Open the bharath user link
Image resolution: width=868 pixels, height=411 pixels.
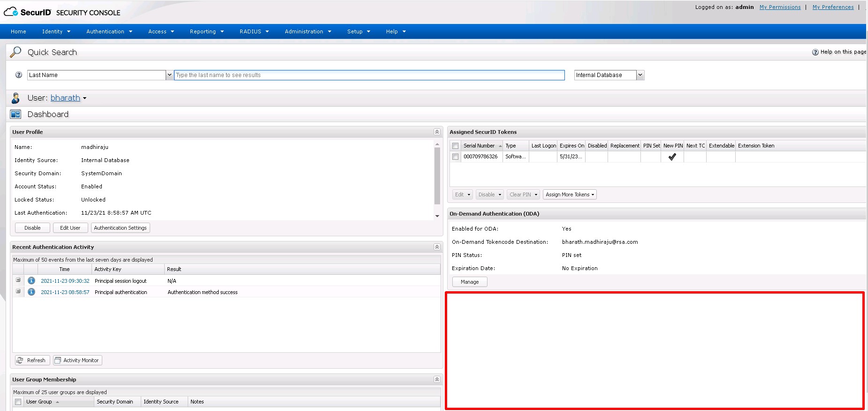click(x=65, y=98)
